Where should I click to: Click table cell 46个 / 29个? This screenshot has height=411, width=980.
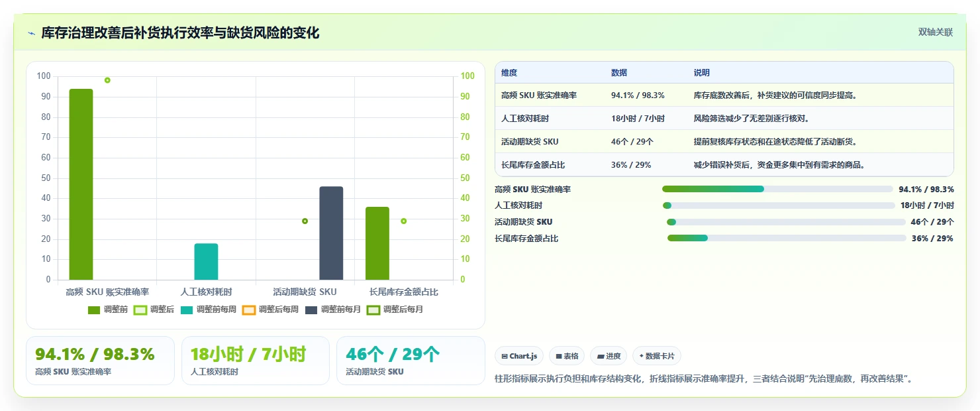[632, 142]
